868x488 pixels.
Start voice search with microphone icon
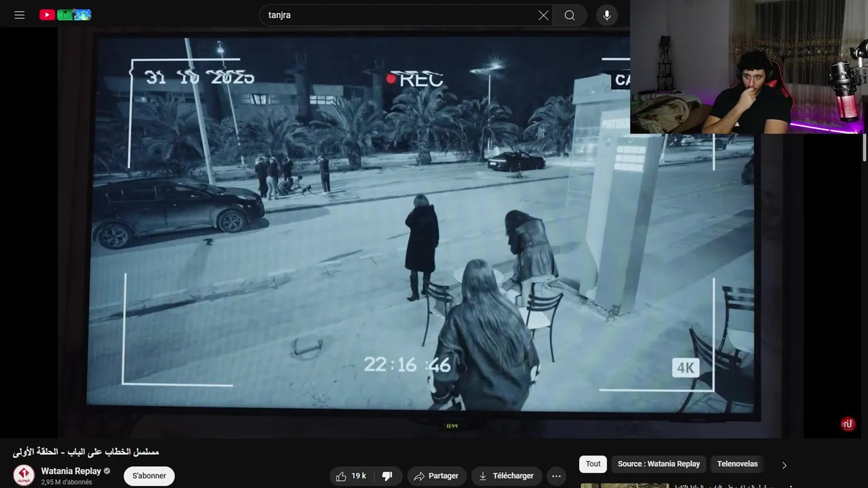click(x=607, y=15)
